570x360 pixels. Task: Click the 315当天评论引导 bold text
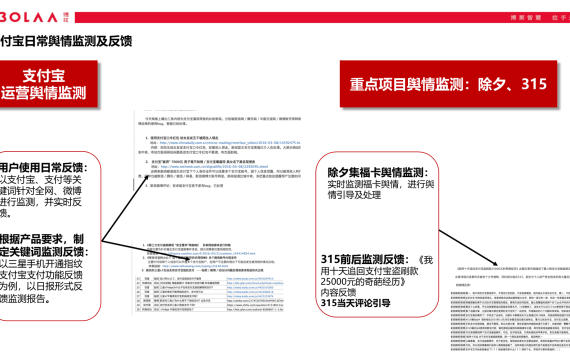(356, 303)
